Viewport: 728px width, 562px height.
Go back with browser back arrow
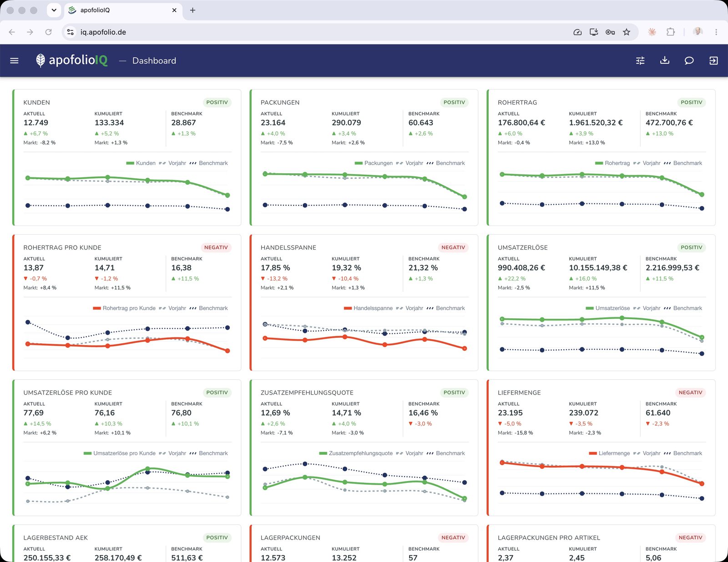tap(12, 32)
